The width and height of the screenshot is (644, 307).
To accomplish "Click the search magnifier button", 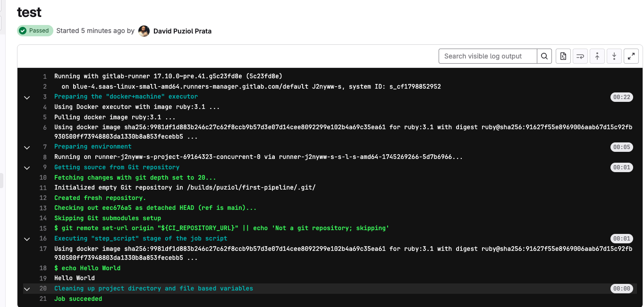I will point(544,56).
